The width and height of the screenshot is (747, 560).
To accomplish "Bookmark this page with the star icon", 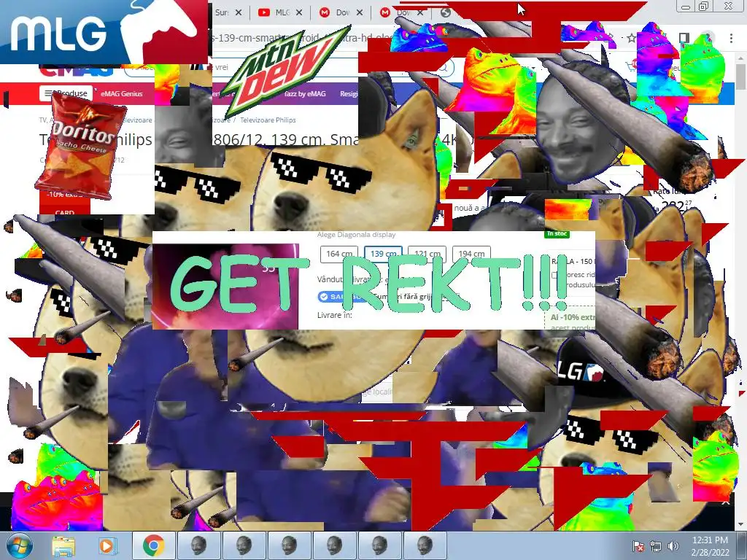I will (x=631, y=38).
